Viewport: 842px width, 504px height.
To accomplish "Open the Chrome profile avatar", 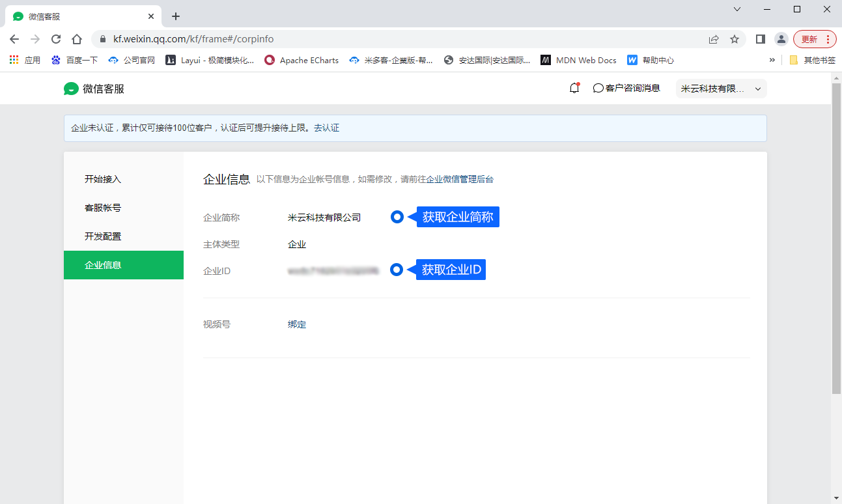I will pyautogui.click(x=781, y=39).
